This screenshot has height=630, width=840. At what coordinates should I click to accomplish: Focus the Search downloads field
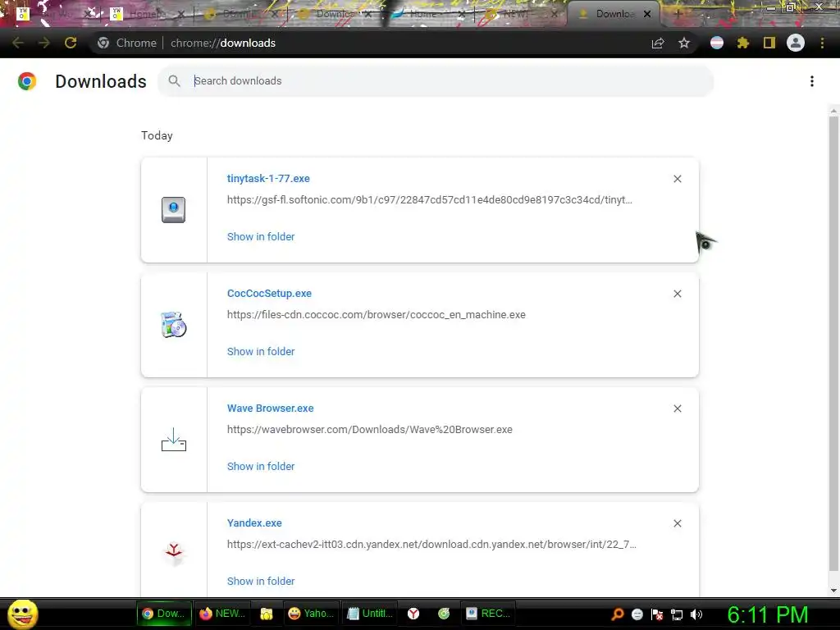tap(436, 81)
